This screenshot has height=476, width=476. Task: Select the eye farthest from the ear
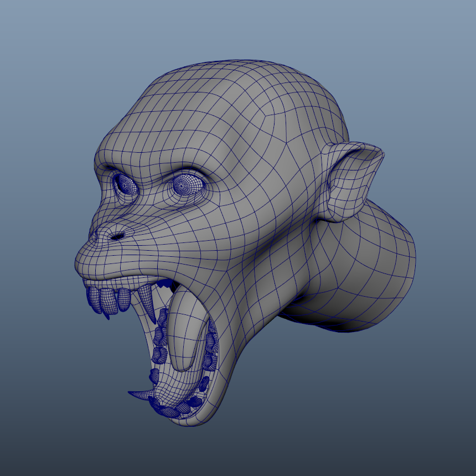point(126,183)
